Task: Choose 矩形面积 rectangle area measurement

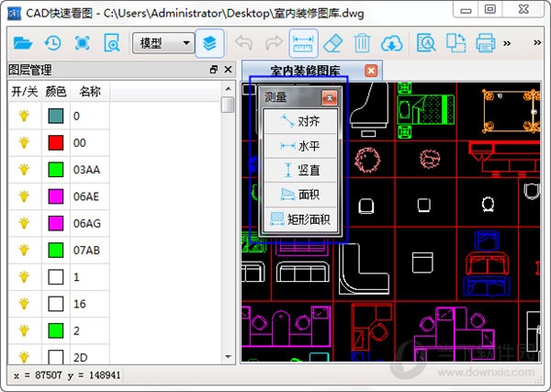Action: (300, 219)
